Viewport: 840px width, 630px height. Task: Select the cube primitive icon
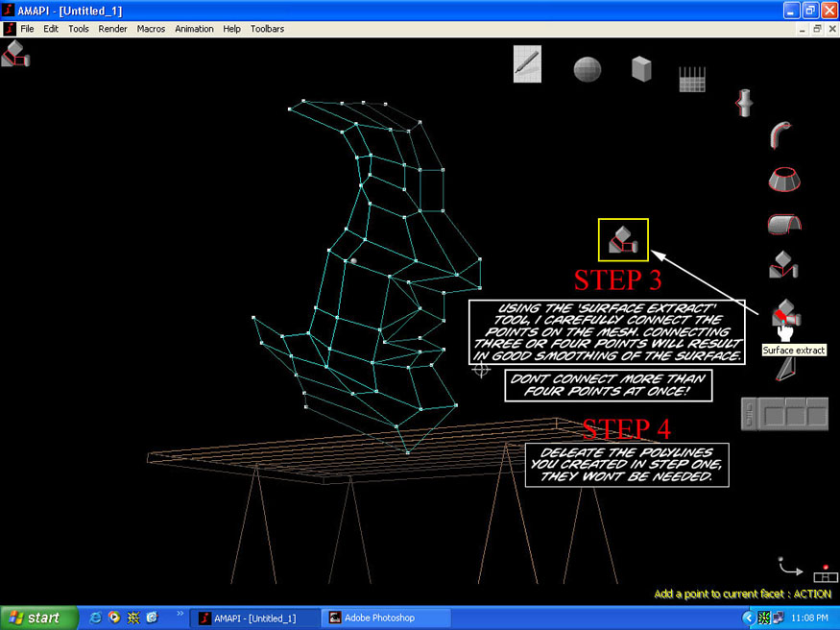[x=641, y=68]
